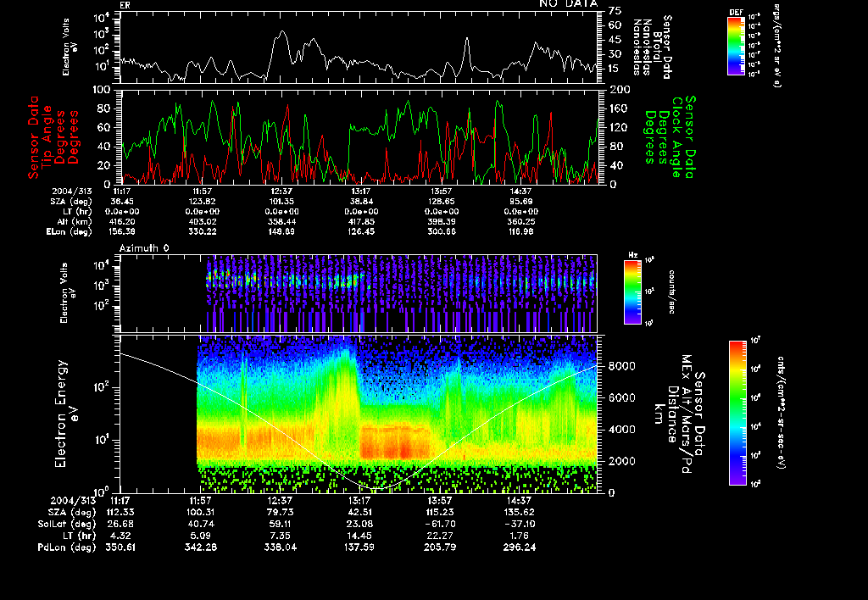
Task: Click the 'Azimuth 0' panel title
Action: (x=144, y=248)
